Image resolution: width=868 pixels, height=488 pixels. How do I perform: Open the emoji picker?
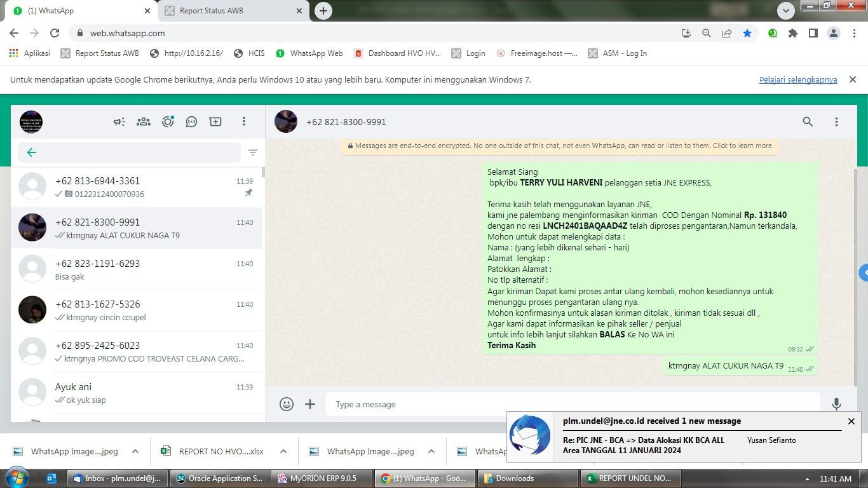[x=287, y=404]
